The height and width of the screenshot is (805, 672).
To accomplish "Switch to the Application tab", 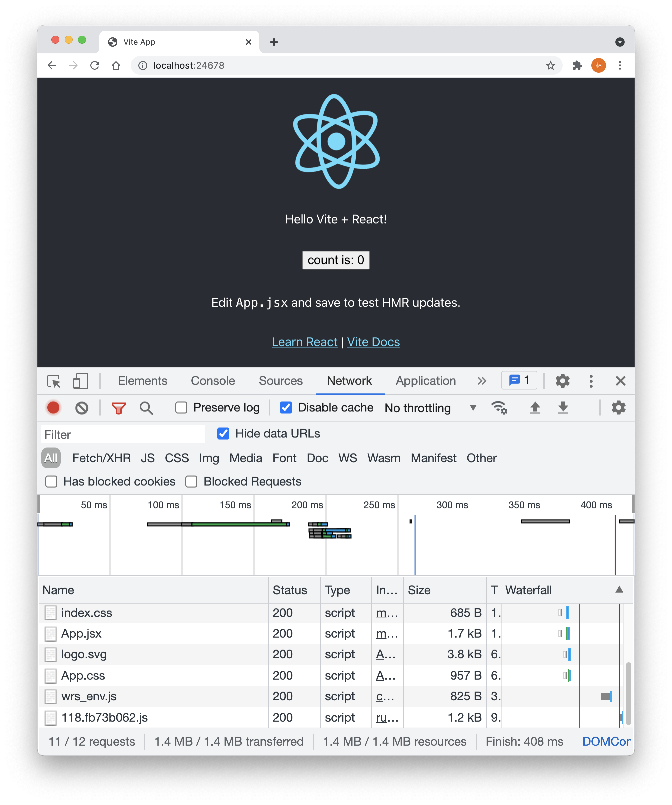I will point(426,380).
